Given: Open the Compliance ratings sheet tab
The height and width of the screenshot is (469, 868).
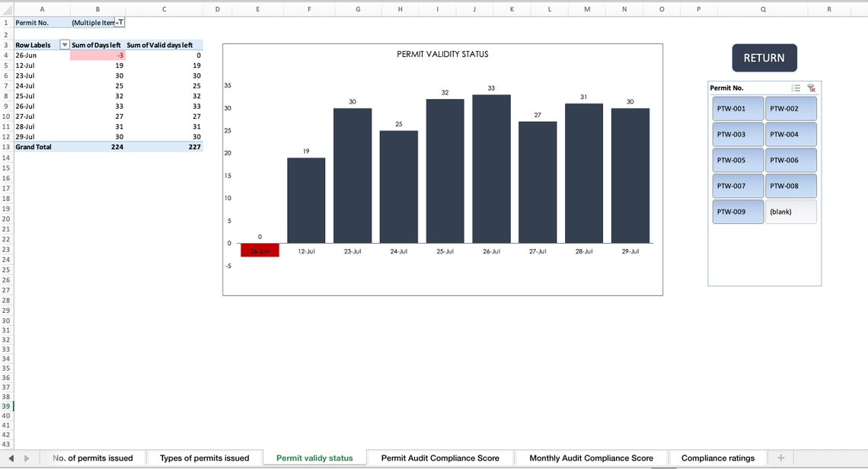Looking at the screenshot, I should click(x=717, y=458).
